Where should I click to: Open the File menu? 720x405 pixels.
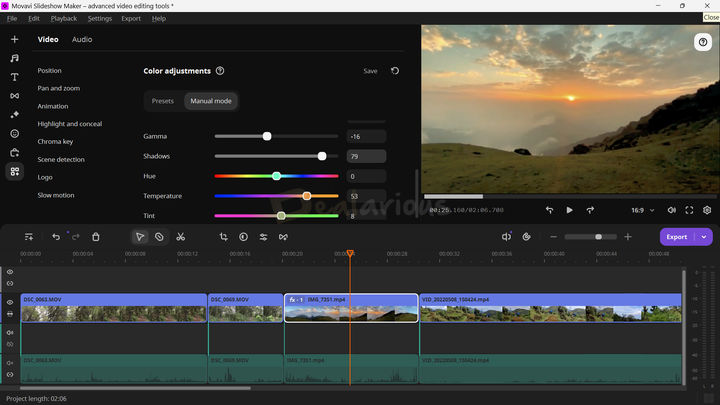[x=12, y=18]
